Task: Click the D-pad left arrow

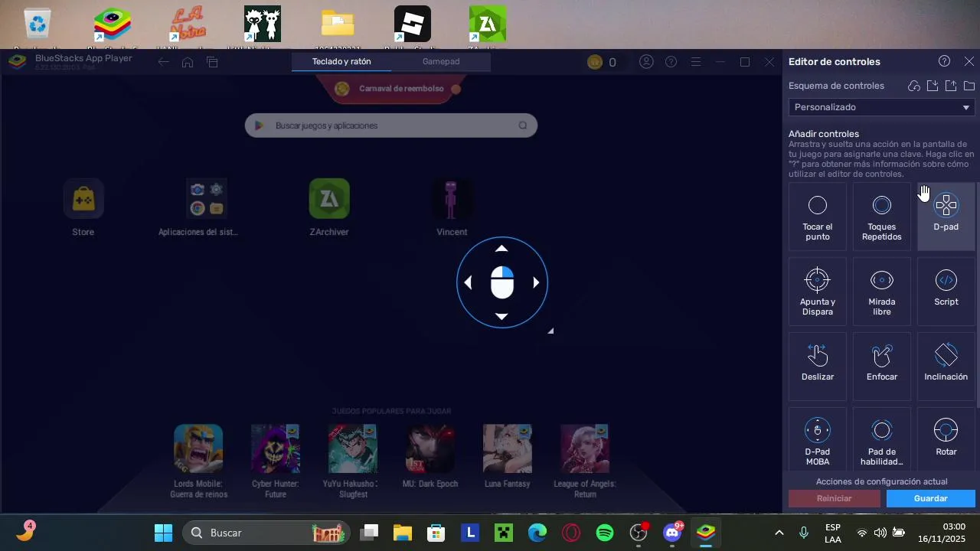Action: point(468,282)
